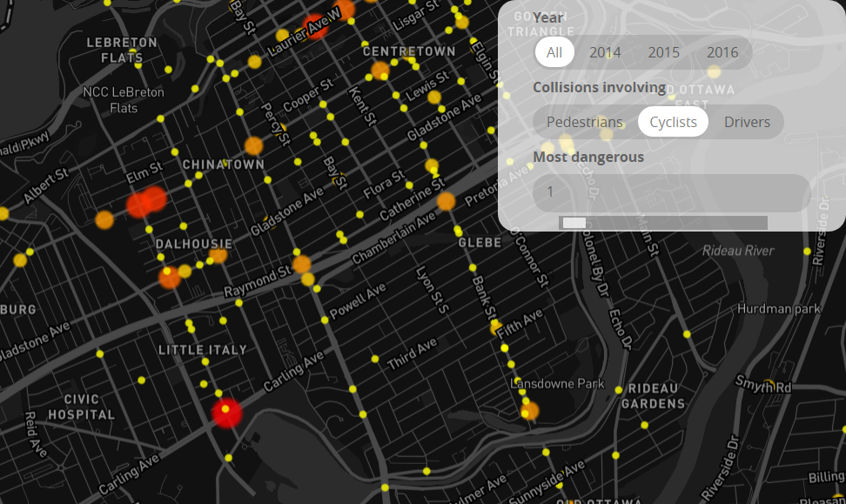The image size is (846, 504).
Task: Click the slider handle under Most dangerous
Action: [x=574, y=223]
